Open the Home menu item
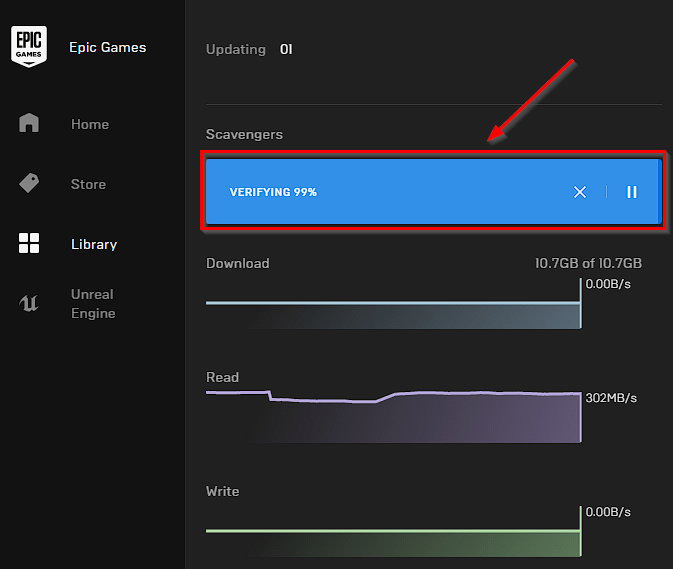This screenshot has width=673, height=569. [x=90, y=124]
